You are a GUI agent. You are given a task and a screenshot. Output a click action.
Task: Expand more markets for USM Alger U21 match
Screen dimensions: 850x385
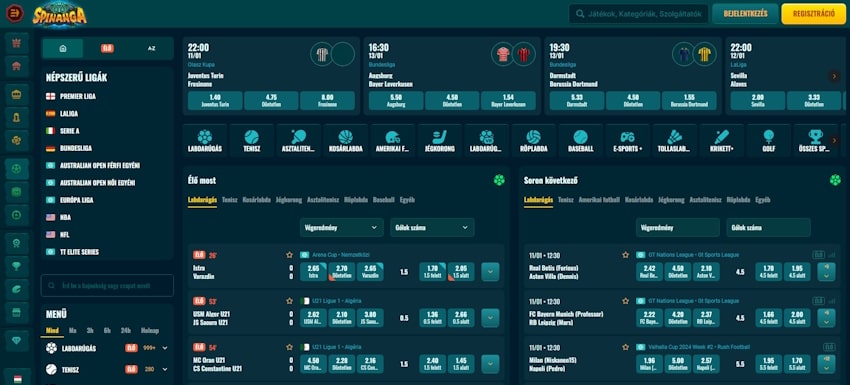pos(490,318)
